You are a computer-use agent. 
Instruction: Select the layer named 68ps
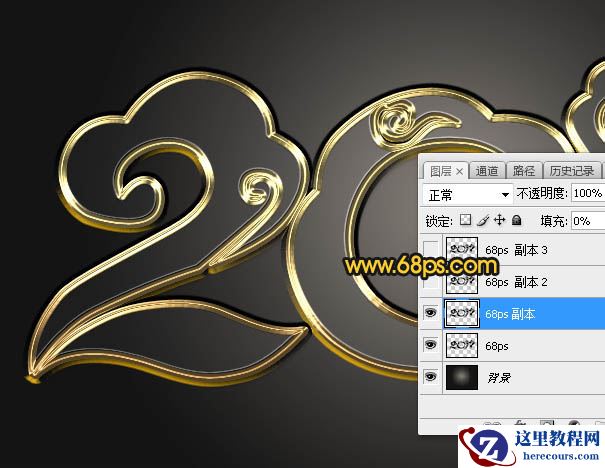(x=497, y=346)
